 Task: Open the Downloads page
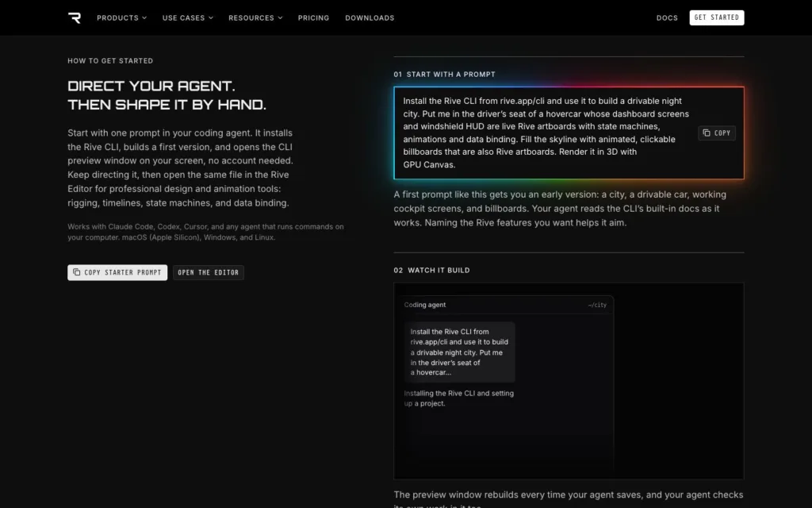(x=370, y=17)
